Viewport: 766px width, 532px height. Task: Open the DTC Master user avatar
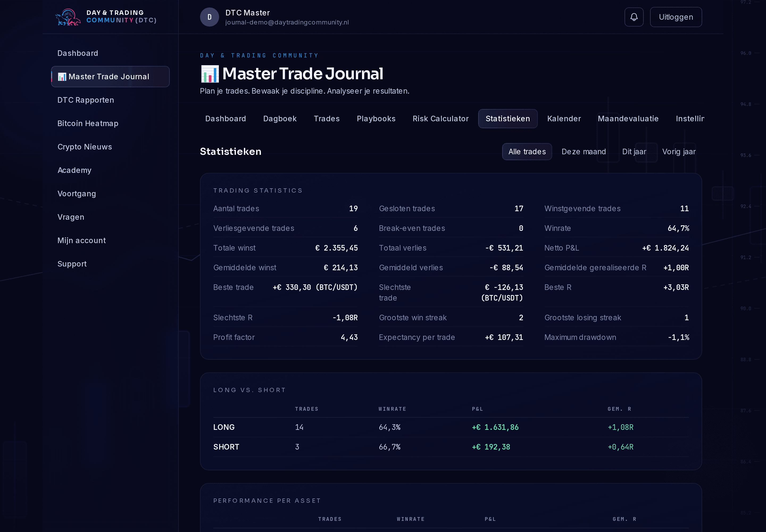(x=209, y=17)
